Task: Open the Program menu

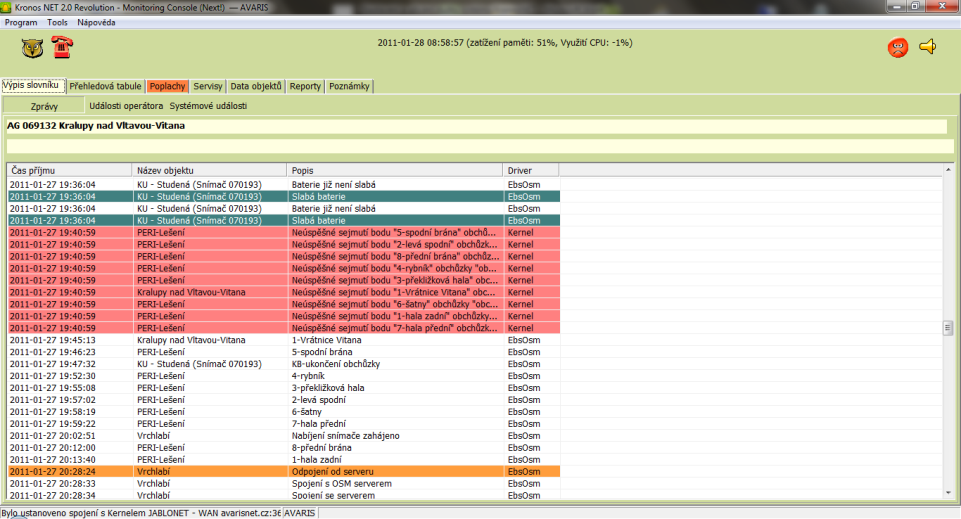Action: [x=21, y=22]
